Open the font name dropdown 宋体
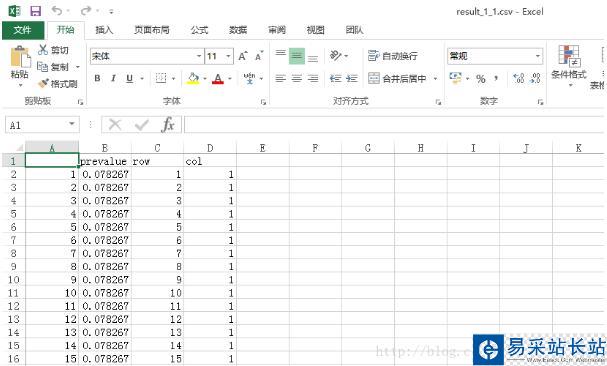The image size is (607, 366). click(x=199, y=56)
